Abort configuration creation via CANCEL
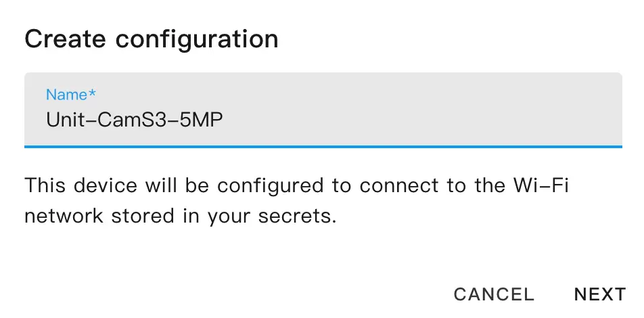The width and height of the screenshot is (644, 318). tap(494, 294)
